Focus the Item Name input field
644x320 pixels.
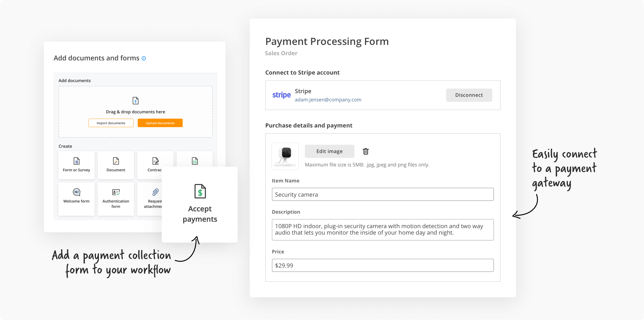pos(383,194)
